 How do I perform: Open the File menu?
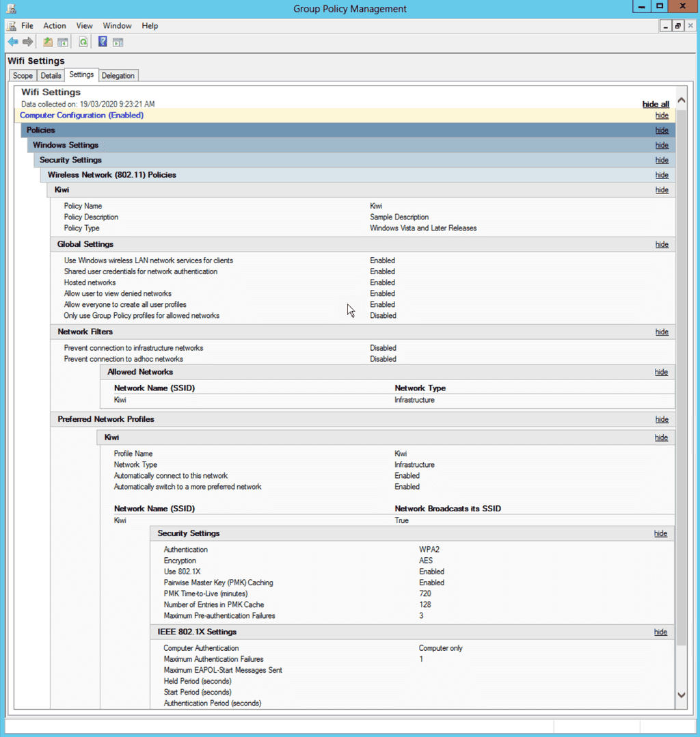tap(27, 26)
